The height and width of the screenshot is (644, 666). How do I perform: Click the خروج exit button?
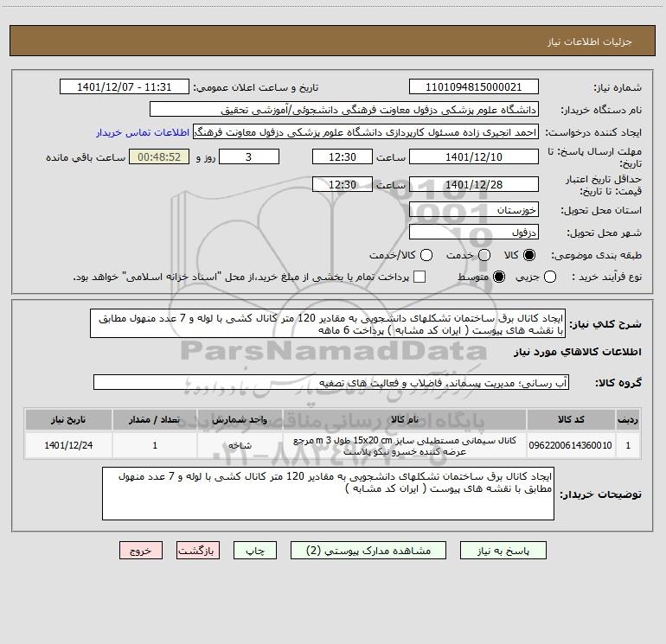(141, 551)
